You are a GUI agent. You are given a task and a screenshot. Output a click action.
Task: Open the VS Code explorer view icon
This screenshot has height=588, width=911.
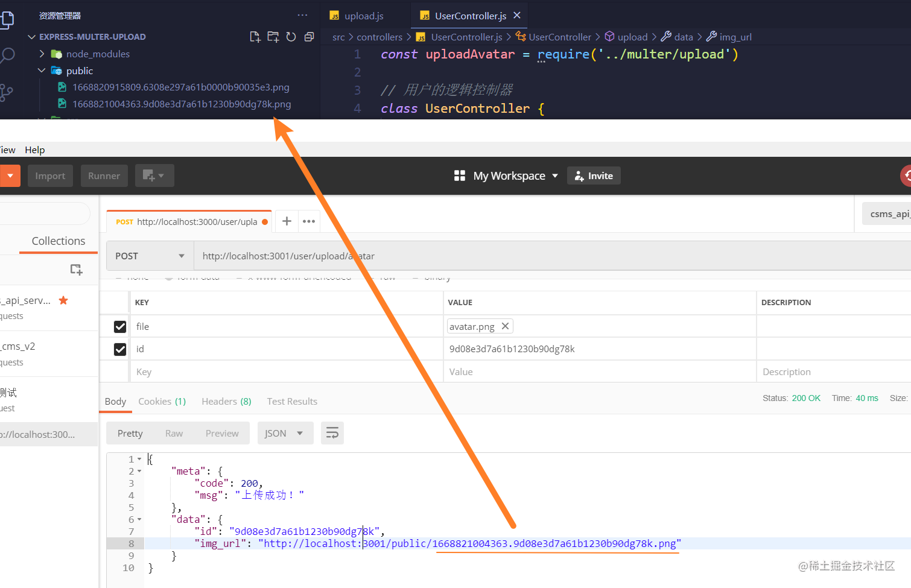(7, 19)
